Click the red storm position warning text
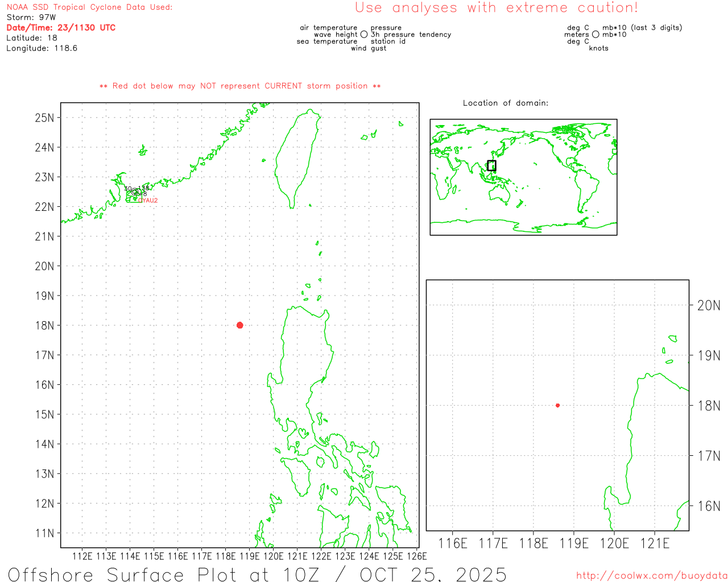The width and height of the screenshot is (728, 582). click(x=240, y=86)
